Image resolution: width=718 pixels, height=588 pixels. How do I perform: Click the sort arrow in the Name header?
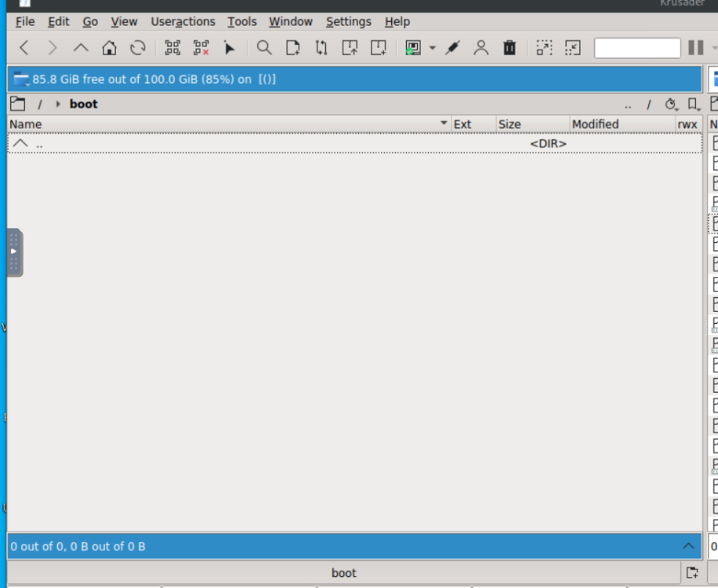pyautogui.click(x=443, y=123)
